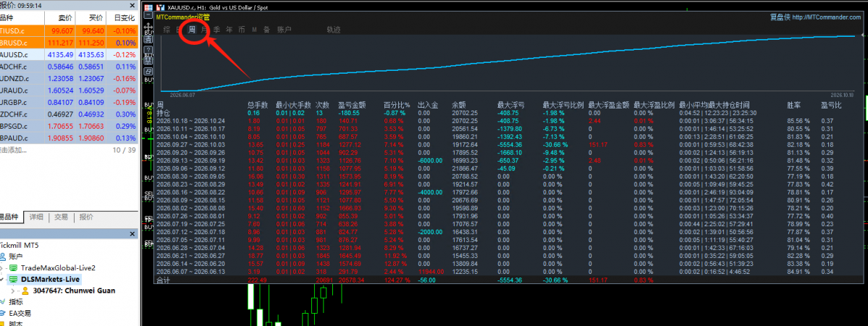Click the red grid icon beside chart title
868x326 pixels.
coord(148,8)
